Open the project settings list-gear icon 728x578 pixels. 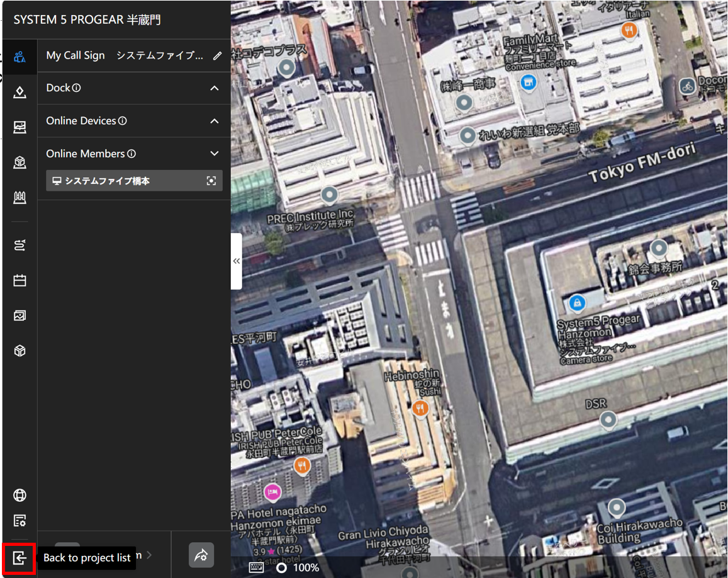[20, 521]
